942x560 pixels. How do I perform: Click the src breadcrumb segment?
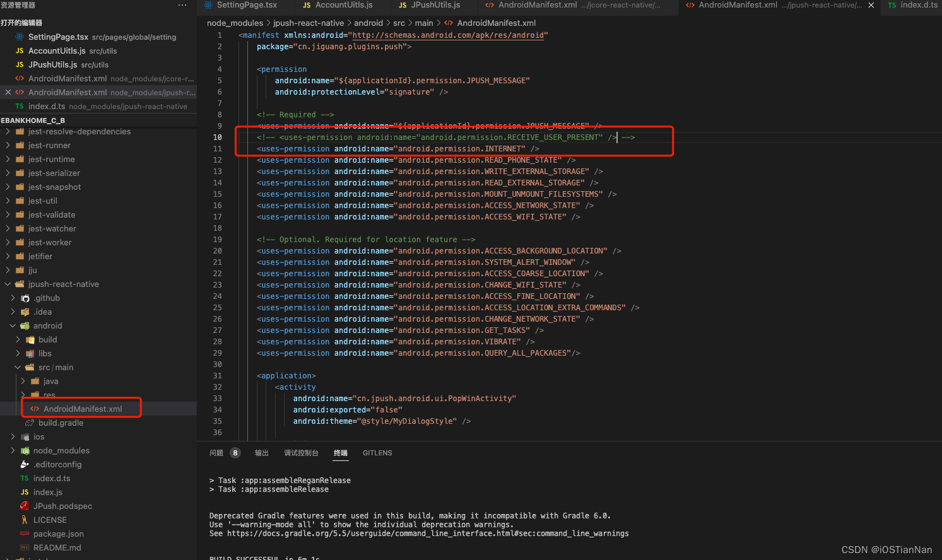pos(399,23)
